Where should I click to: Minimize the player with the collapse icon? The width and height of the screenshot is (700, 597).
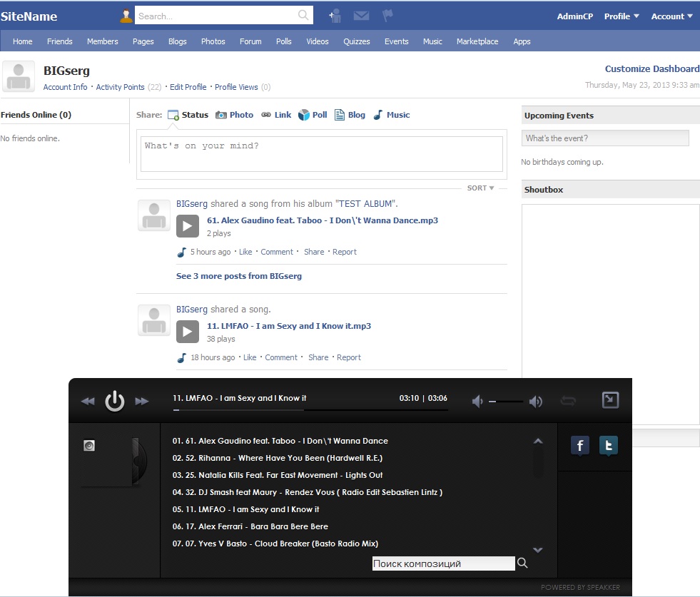(610, 400)
